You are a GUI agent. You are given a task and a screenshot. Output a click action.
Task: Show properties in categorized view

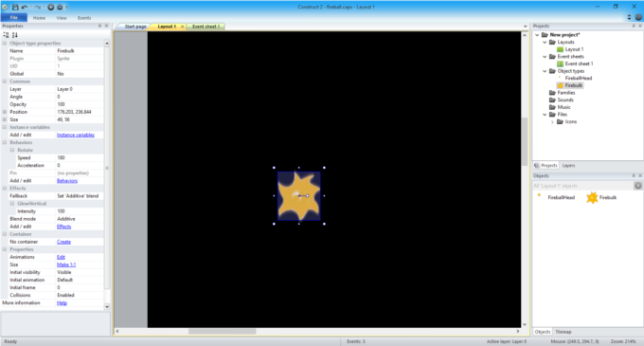click(x=6, y=35)
